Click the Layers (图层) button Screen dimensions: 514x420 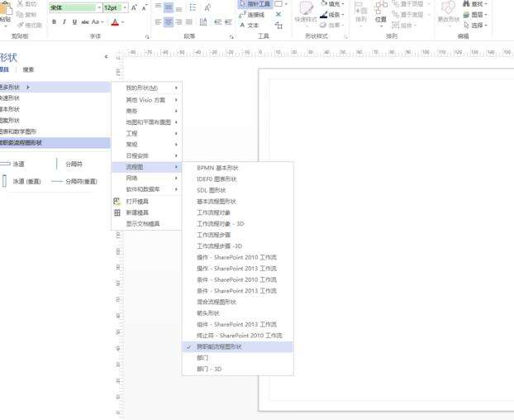[475, 15]
